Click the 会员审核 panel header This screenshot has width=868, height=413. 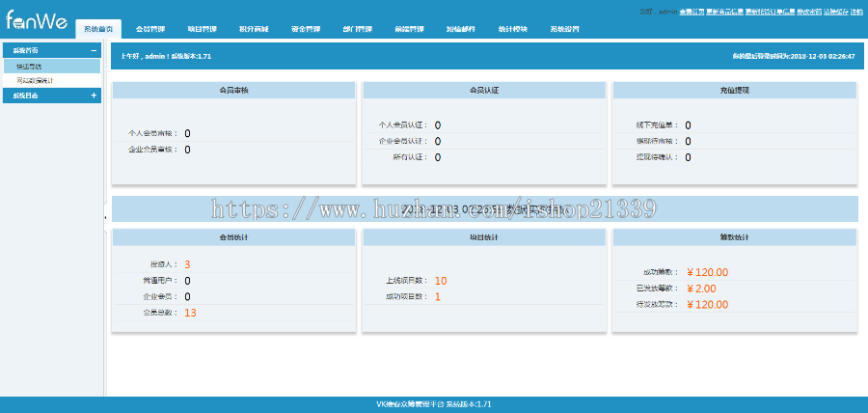233,91
